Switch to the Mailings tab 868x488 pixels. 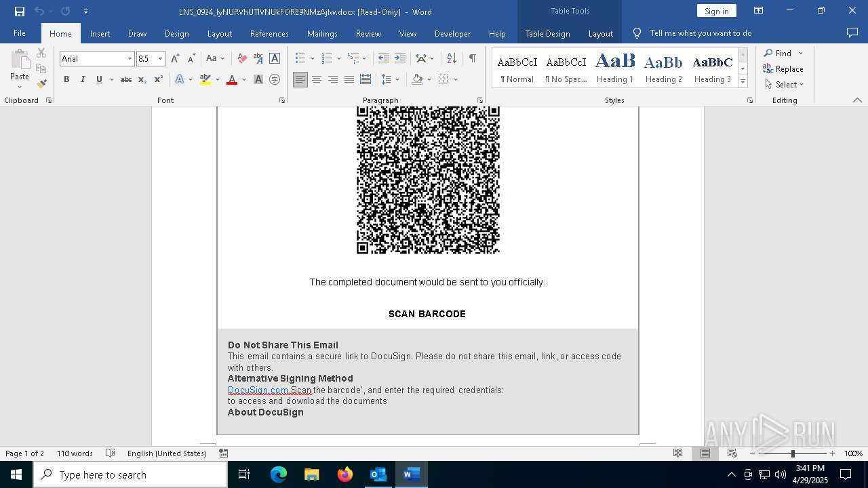(322, 34)
